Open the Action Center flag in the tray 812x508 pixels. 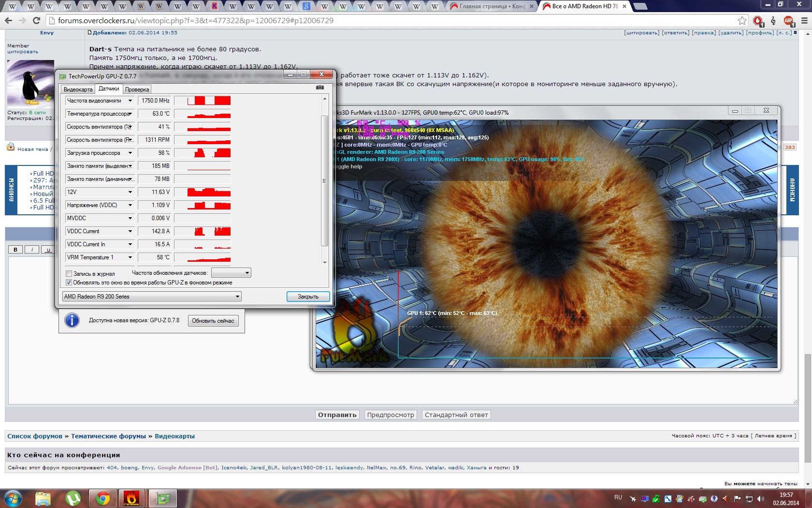pos(738,498)
